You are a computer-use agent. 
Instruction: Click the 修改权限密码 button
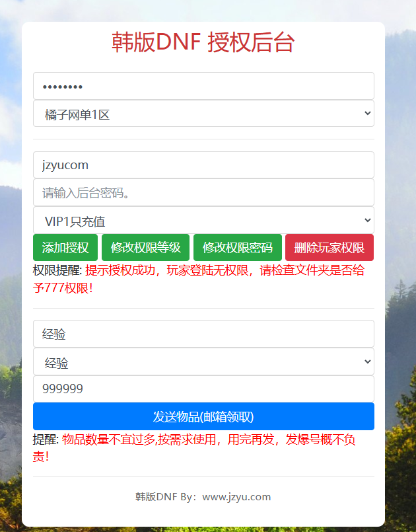coord(238,248)
